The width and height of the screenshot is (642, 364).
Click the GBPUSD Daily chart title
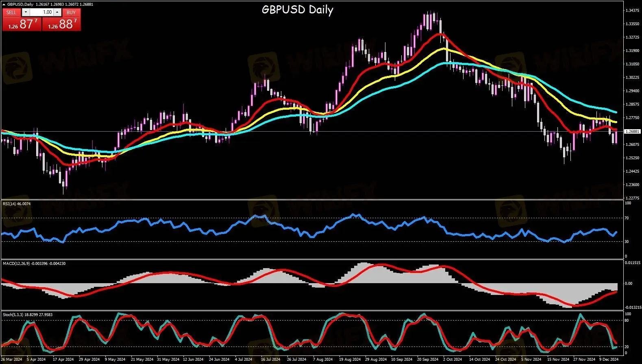pyautogui.click(x=297, y=10)
